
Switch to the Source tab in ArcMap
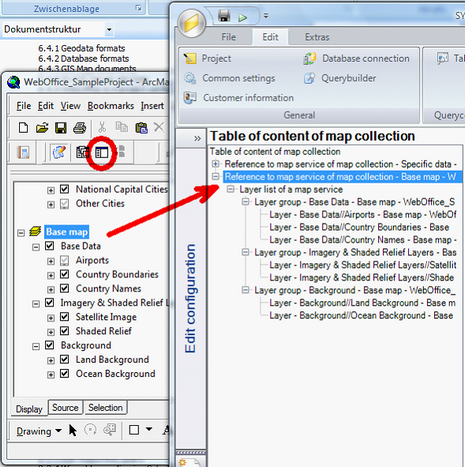[x=65, y=408]
